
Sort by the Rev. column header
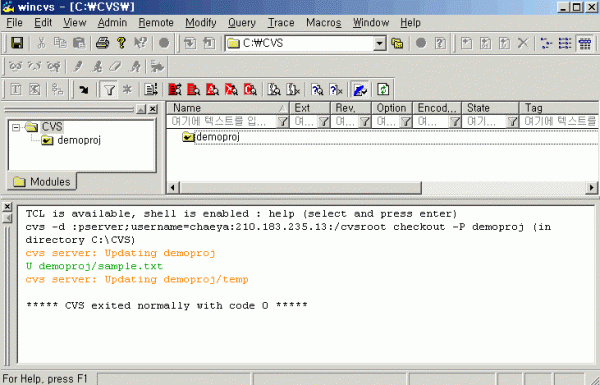351,108
